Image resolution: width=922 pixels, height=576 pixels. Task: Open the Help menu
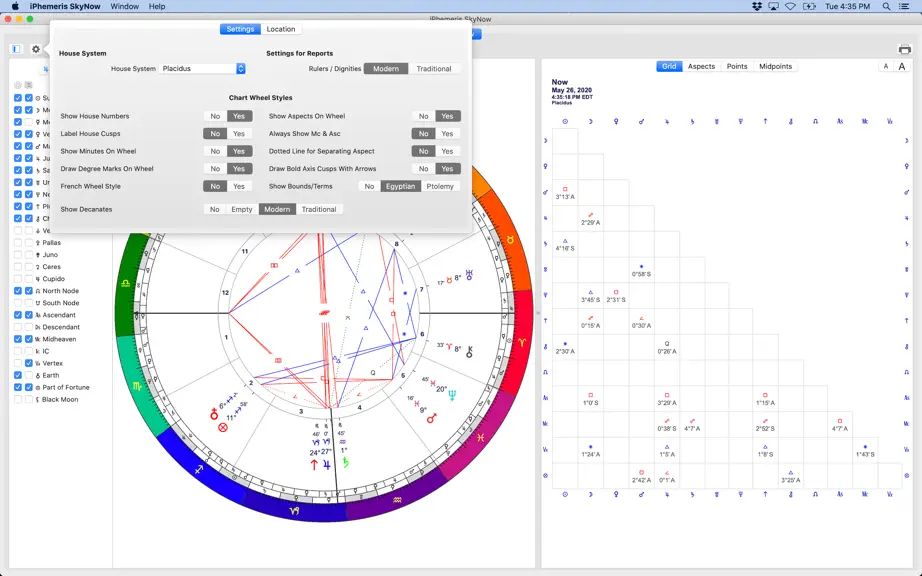157,6
